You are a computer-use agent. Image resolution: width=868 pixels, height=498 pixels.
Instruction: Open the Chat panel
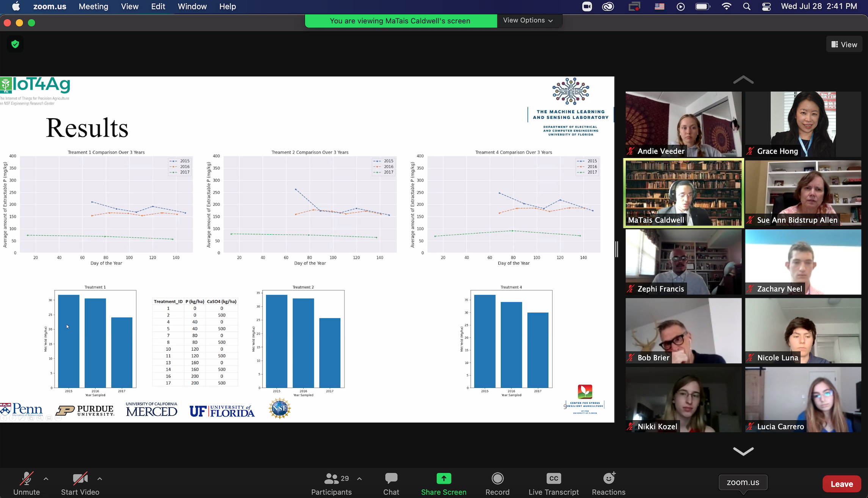point(391,484)
